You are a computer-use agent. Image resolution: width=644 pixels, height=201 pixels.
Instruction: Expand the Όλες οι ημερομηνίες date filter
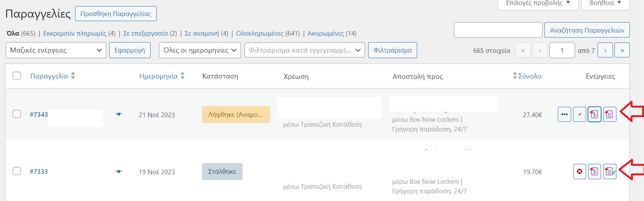click(200, 50)
